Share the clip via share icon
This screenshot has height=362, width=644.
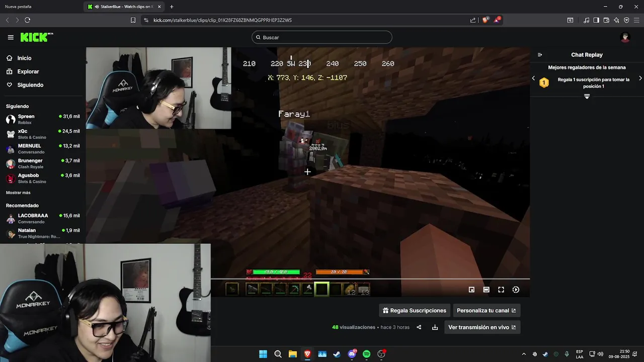click(419, 327)
